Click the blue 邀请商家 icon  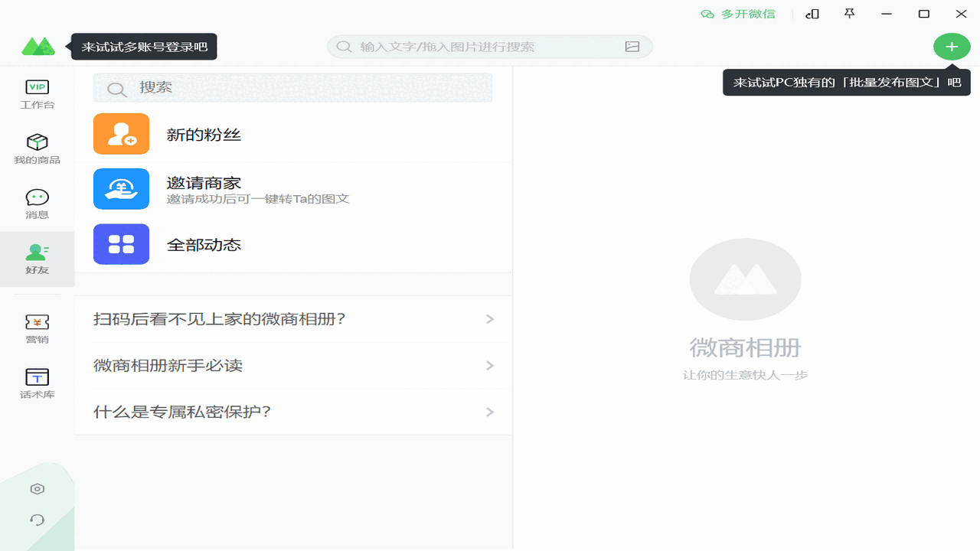pyautogui.click(x=121, y=188)
